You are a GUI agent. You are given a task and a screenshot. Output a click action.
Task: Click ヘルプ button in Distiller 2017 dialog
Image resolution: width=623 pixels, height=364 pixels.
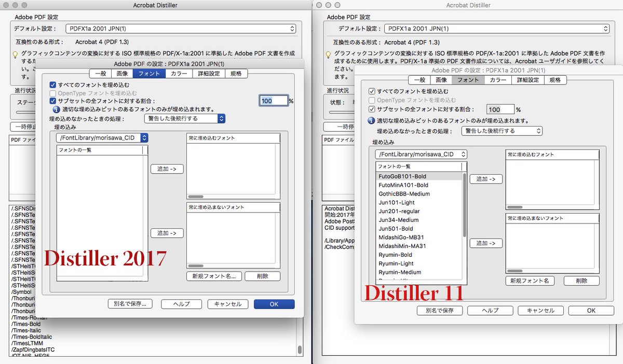182,304
